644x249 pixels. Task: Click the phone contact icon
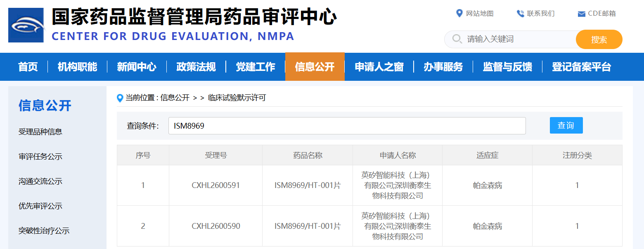(520, 14)
